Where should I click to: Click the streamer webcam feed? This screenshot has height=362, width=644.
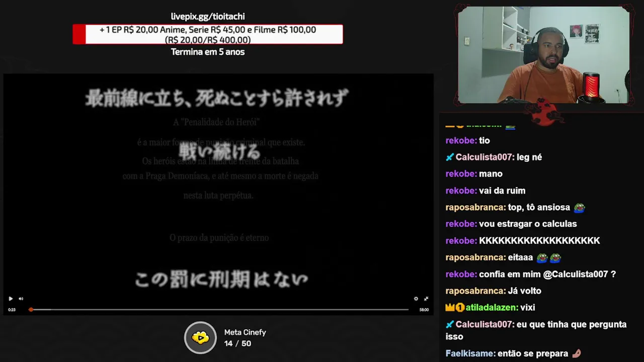pyautogui.click(x=543, y=54)
